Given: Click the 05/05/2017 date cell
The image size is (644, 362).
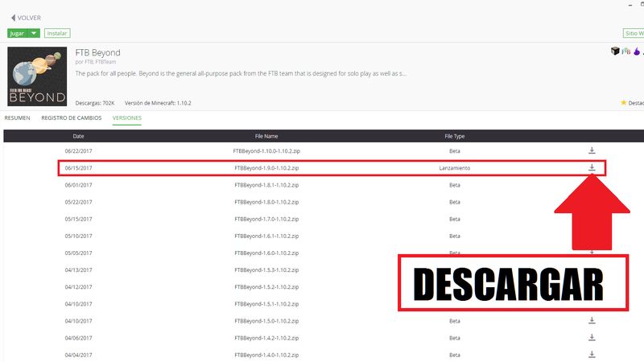Looking at the screenshot, I should pos(78,253).
